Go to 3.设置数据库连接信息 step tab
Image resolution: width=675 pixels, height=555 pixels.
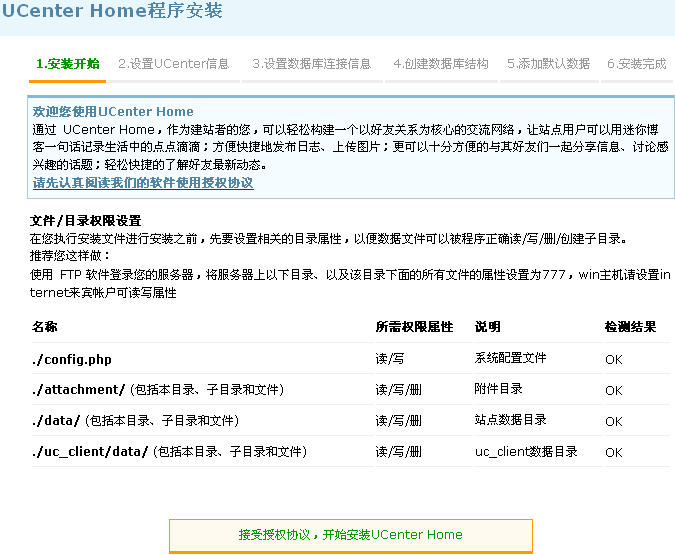(x=312, y=64)
